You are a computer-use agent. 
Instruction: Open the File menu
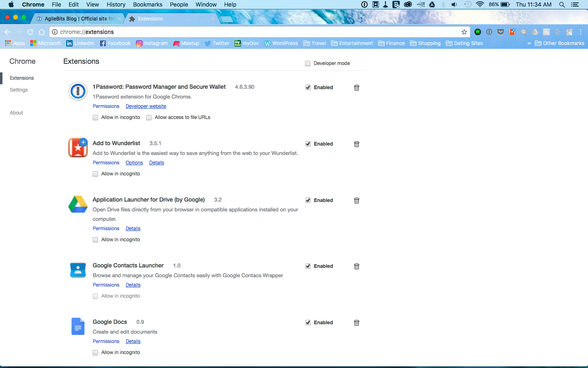click(56, 4)
